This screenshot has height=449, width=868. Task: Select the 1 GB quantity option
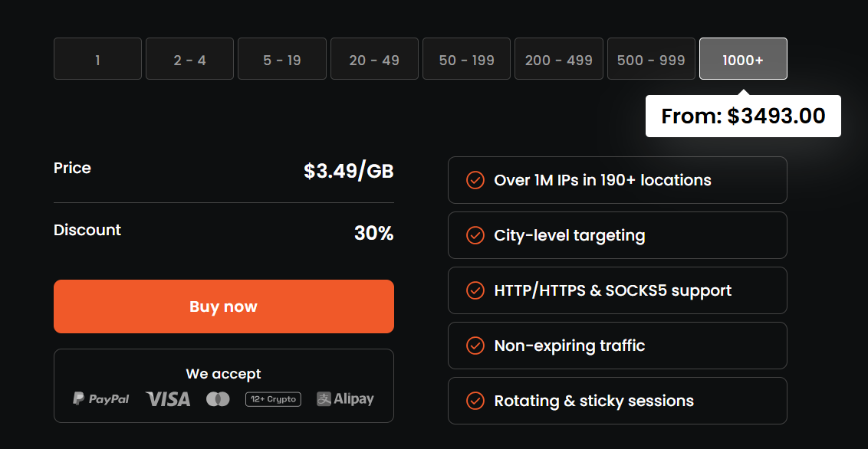(x=97, y=59)
